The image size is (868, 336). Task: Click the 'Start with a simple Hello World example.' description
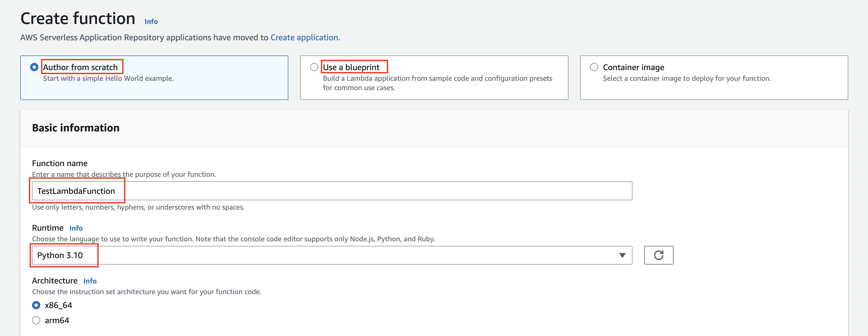coord(108,78)
